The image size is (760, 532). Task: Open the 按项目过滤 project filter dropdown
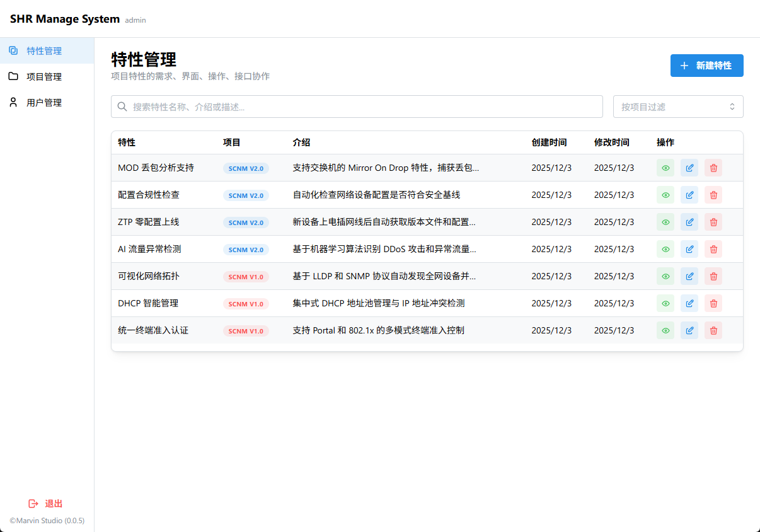click(x=678, y=107)
